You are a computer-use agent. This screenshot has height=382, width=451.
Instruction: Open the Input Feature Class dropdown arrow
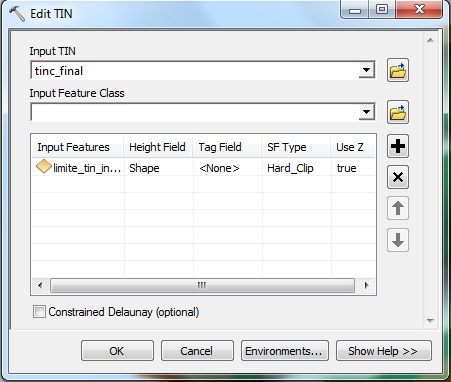[x=366, y=112]
